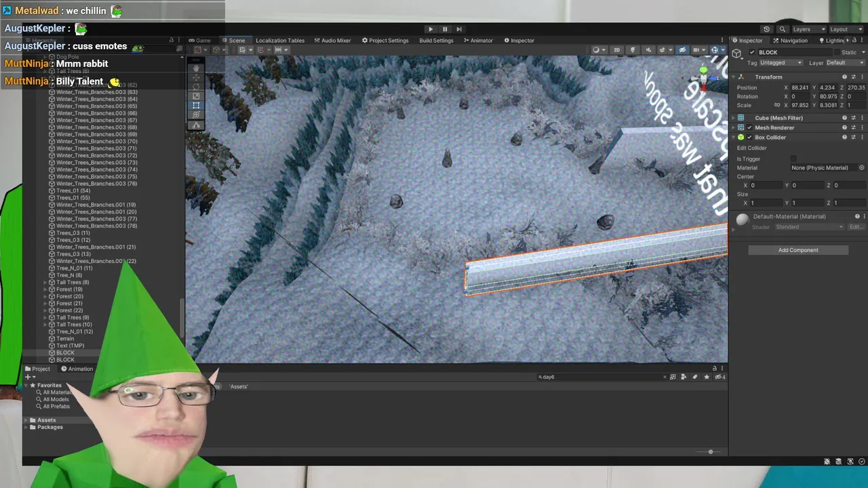Screen dimensions: 868x488
Task: Click the Step frame button
Action: tap(459, 29)
